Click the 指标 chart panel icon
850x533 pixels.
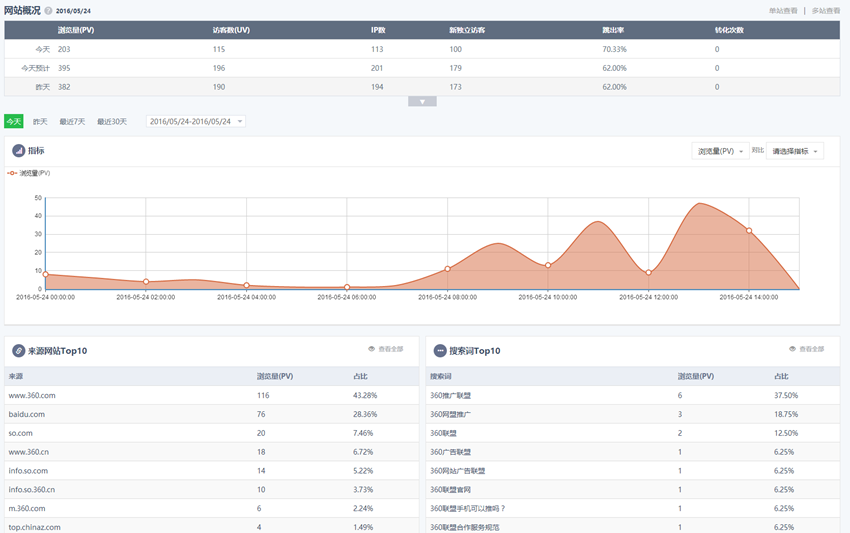[x=18, y=151]
